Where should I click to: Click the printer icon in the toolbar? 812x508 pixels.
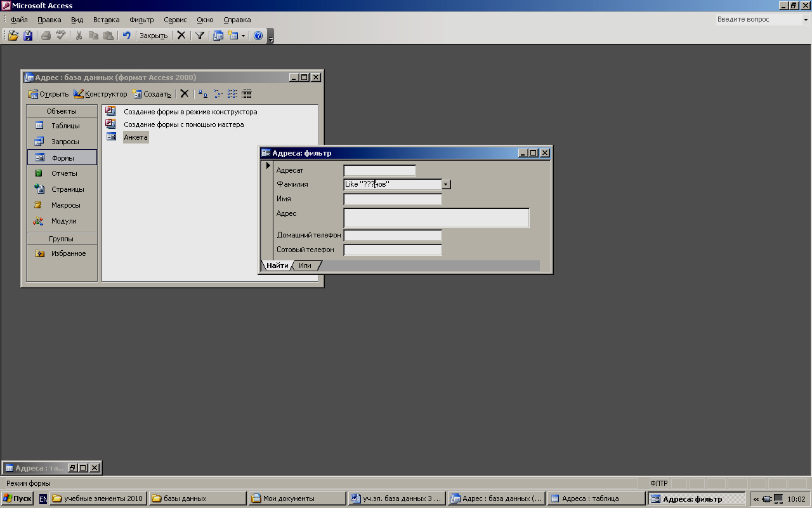coord(46,36)
